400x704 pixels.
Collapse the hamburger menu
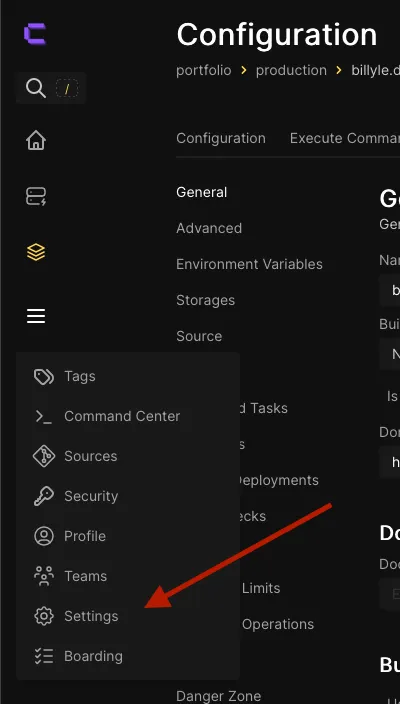tap(36, 316)
